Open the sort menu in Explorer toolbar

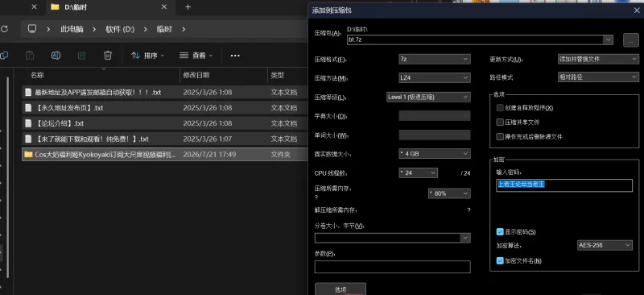click(147, 56)
